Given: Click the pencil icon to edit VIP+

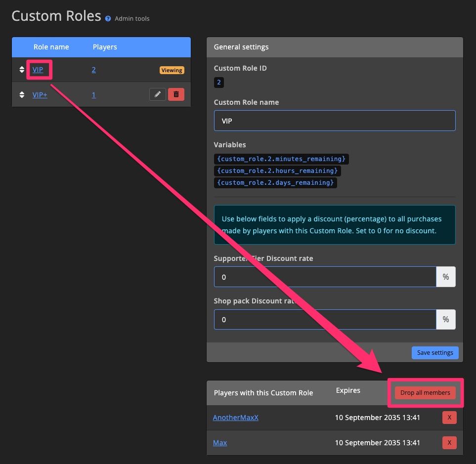Looking at the screenshot, I should tap(157, 94).
